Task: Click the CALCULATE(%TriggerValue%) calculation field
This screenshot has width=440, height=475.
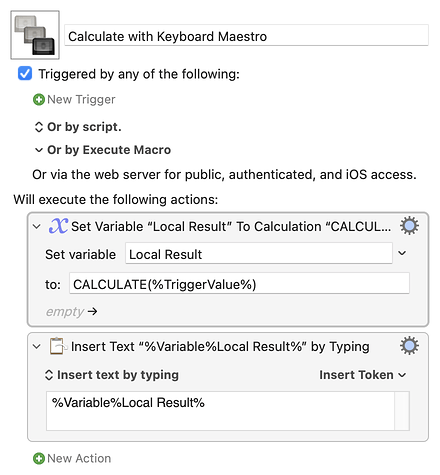Action: [x=239, y=284]
